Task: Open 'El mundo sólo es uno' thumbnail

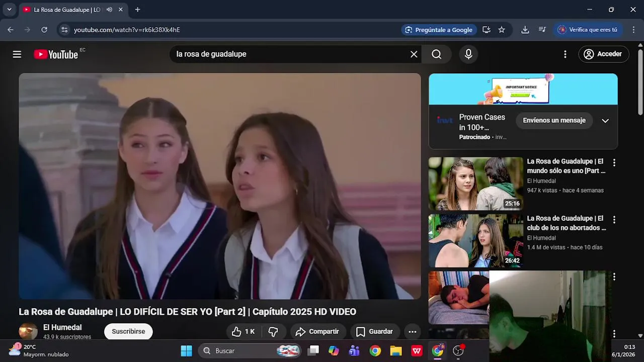Action: pos(476,184)
